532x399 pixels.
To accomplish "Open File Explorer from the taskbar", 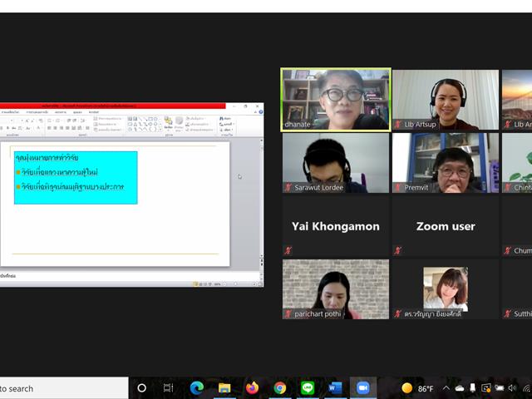I will click(x=224, y=388).
